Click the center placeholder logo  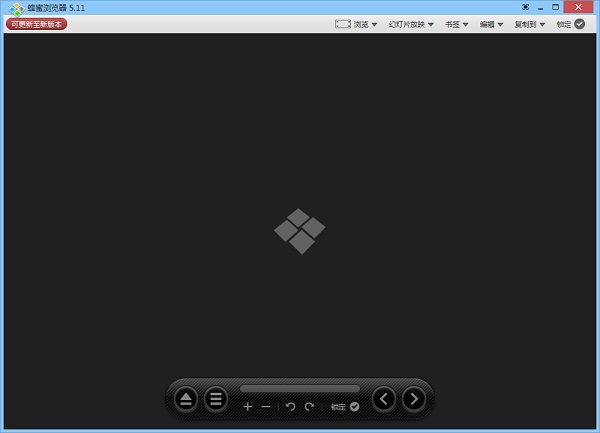click(x=300, y=231)
